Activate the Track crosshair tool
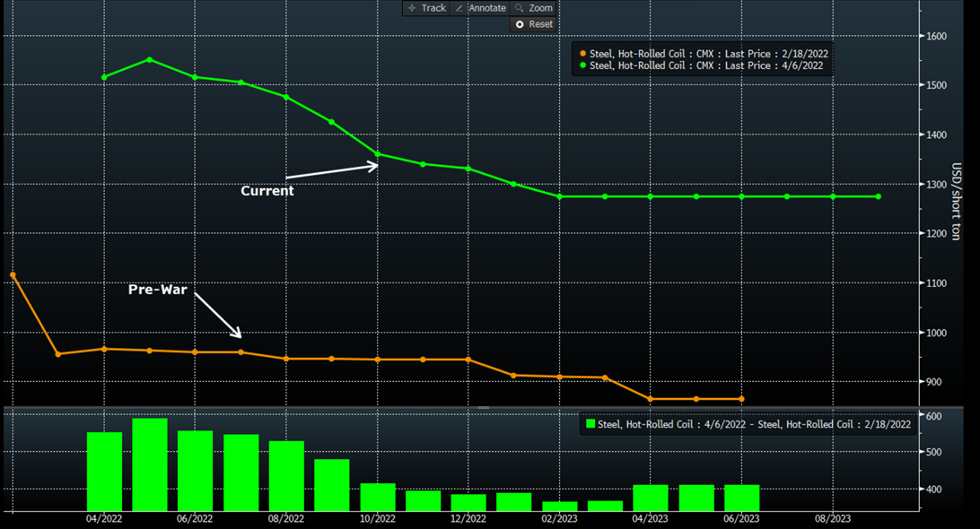Screen dimensions: 980x529 pyautogui.click(x=426, y=8)
